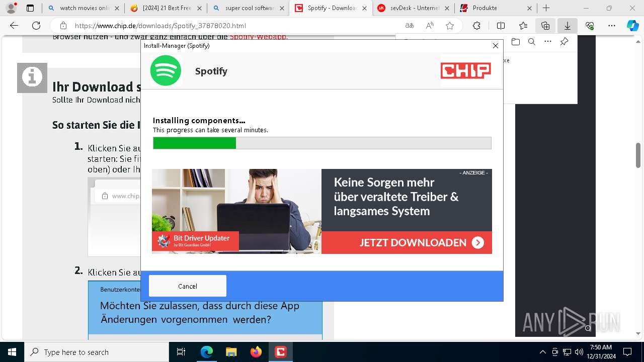
Task: Open the Windows Start menu
Action: (12, 352)
